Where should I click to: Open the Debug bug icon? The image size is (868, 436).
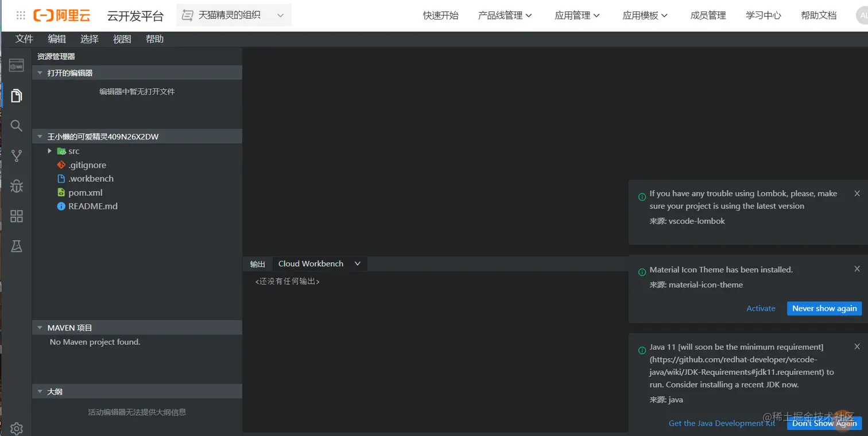point(17,186)
